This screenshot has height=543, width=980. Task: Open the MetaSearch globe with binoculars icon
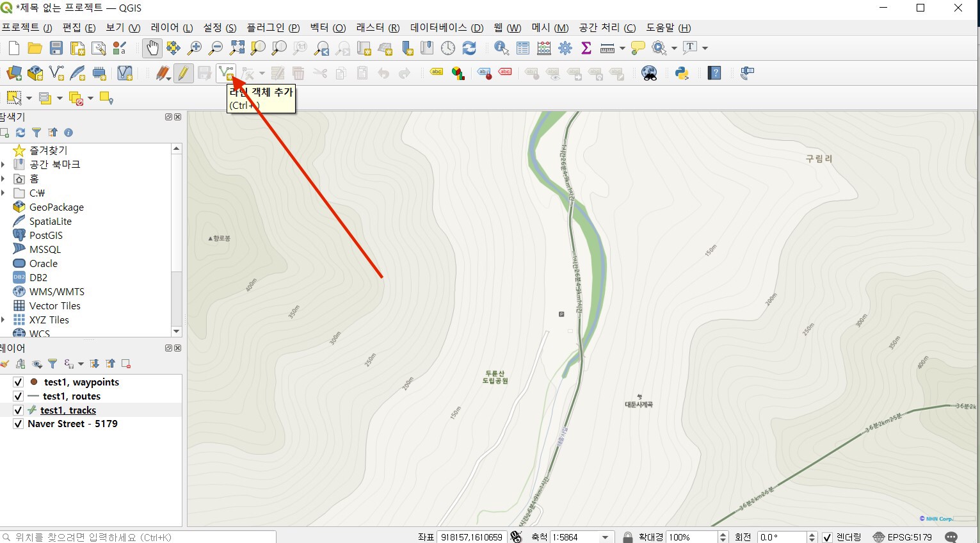tap(650, 73)
